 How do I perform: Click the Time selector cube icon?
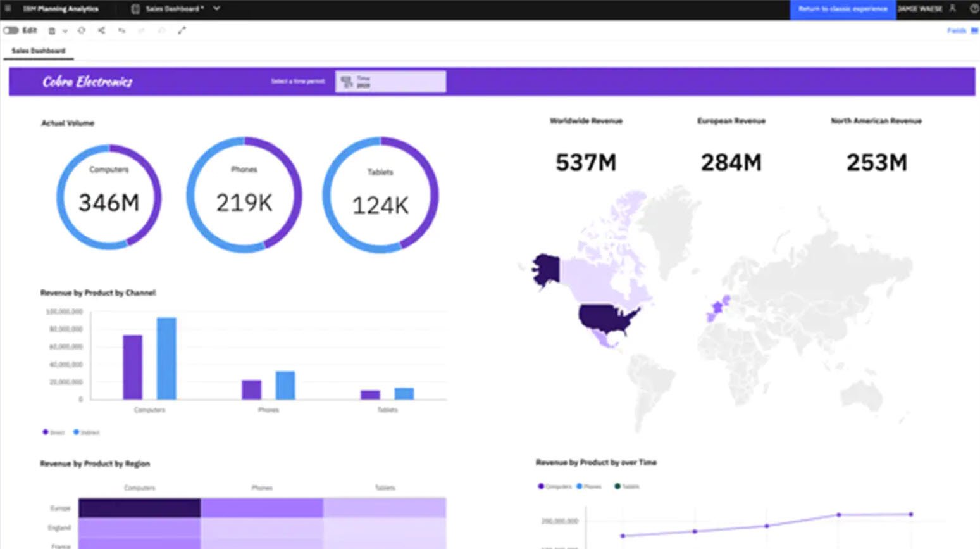(346, 82)
